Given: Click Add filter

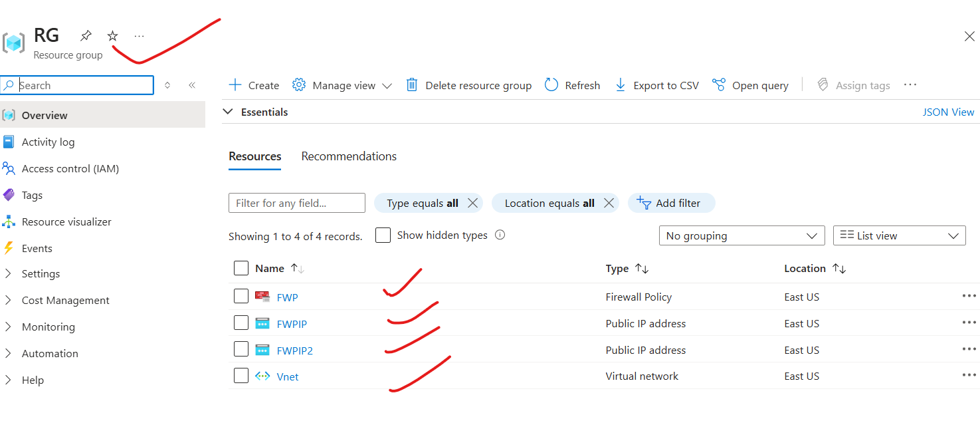Looking at the screenshot, I should pos(671,203).
